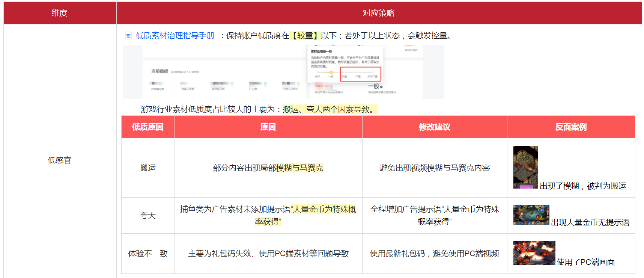
Task: Click the 低质原因 column header
Action: (148, 127)
